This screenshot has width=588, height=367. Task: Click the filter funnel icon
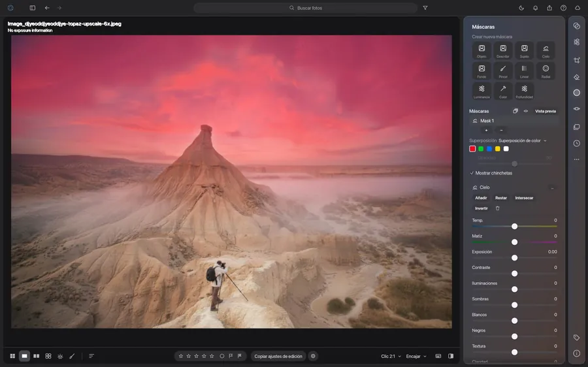click(425, 8)
